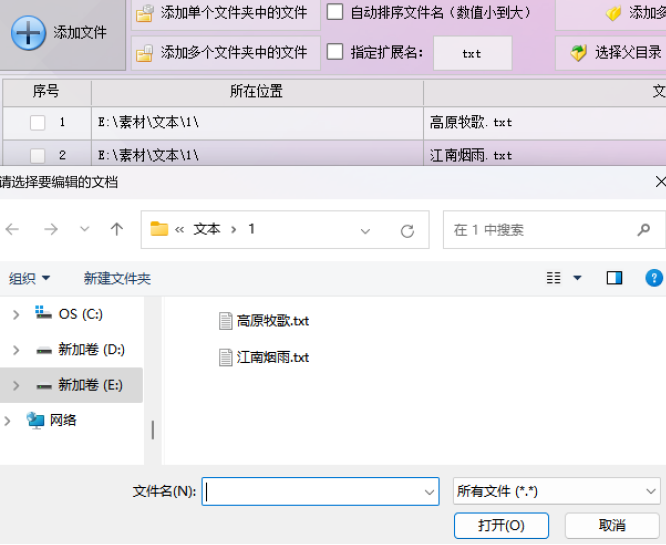
Task: Click the back arrow in file dialog
Action: click(13, 230)
